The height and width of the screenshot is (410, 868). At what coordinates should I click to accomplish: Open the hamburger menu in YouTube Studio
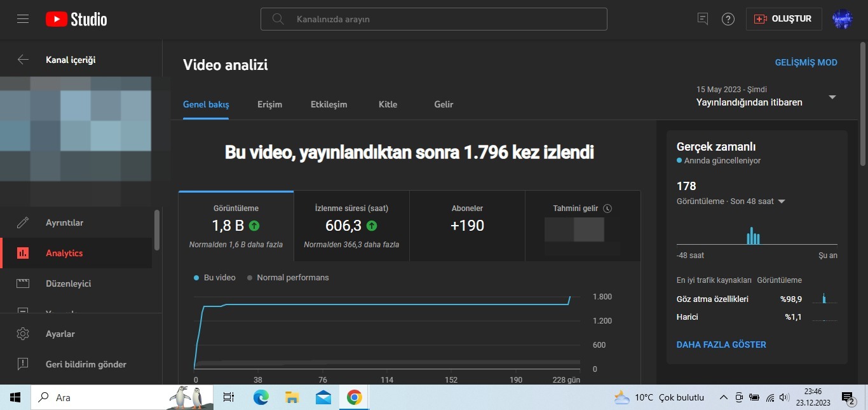23,19
